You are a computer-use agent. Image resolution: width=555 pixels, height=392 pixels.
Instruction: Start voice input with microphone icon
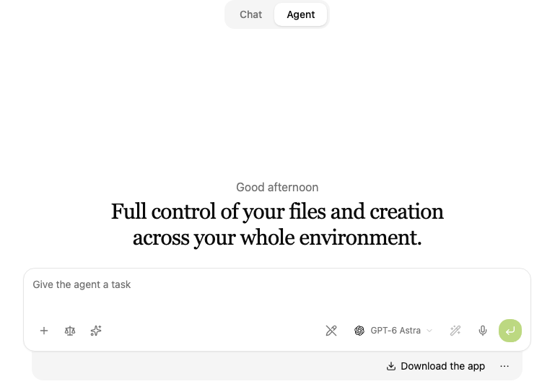tap(482, 331)
